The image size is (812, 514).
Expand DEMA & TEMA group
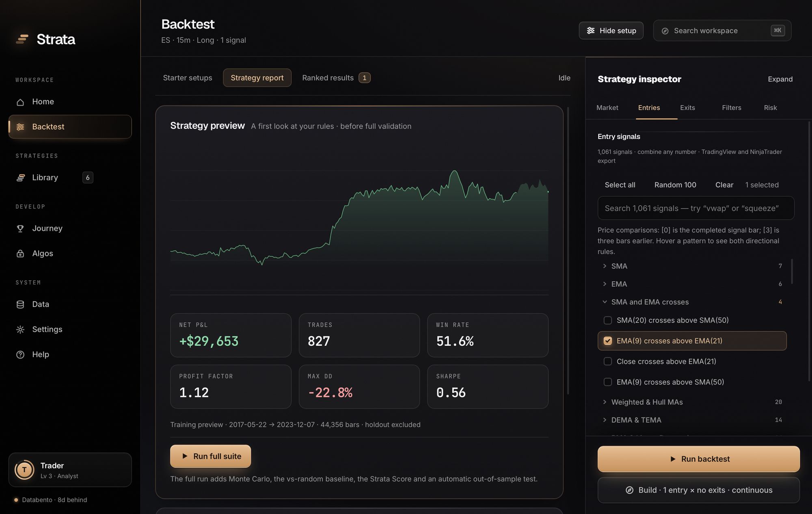pyautogui.click(x=692, y=420)
